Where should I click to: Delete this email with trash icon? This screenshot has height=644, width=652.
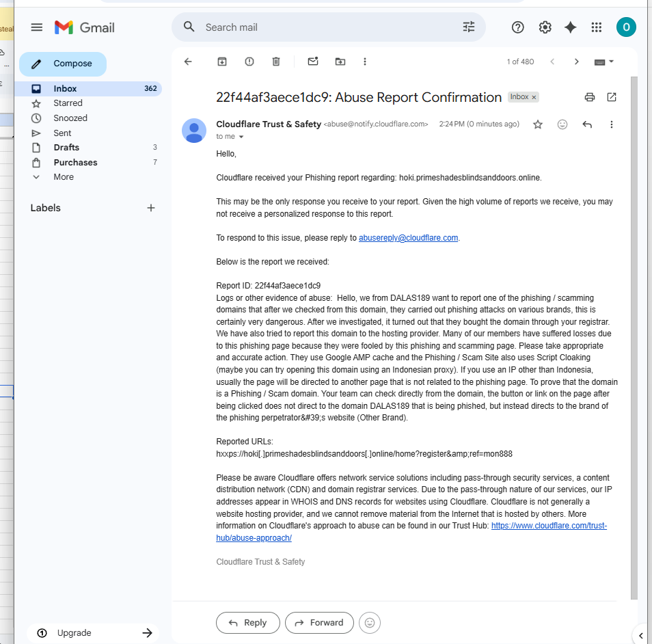[275, 62]
